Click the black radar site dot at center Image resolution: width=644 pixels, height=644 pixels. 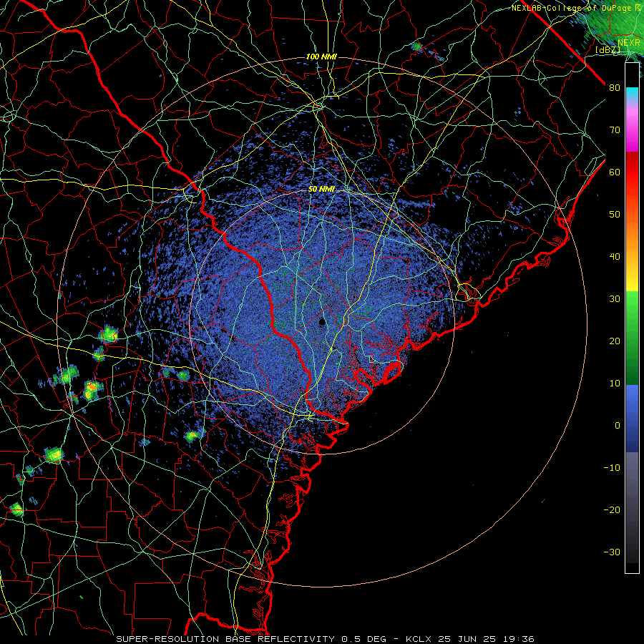click(322, 321)
